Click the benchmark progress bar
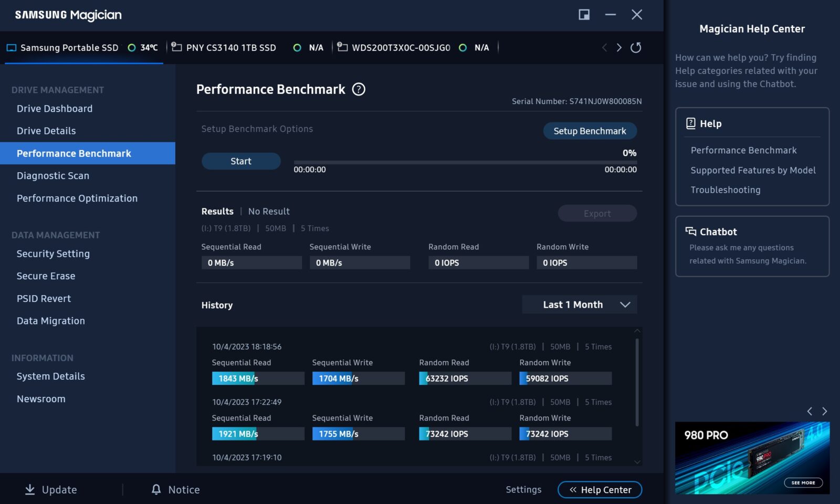 coord(465,162)
